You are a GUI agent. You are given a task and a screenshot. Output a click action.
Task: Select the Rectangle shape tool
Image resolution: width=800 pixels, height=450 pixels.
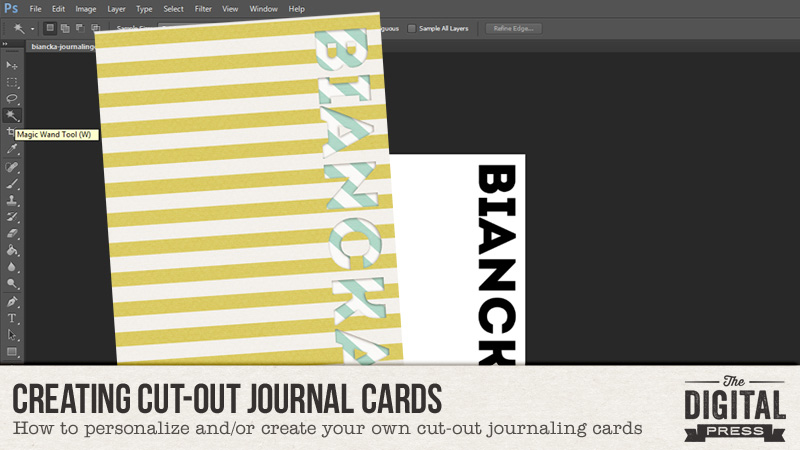(12, 352)
